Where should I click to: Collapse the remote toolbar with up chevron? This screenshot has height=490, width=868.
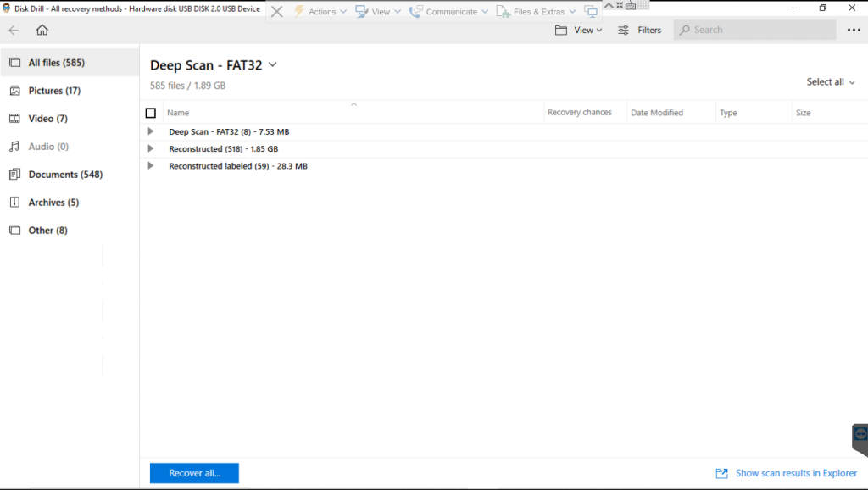609,5
